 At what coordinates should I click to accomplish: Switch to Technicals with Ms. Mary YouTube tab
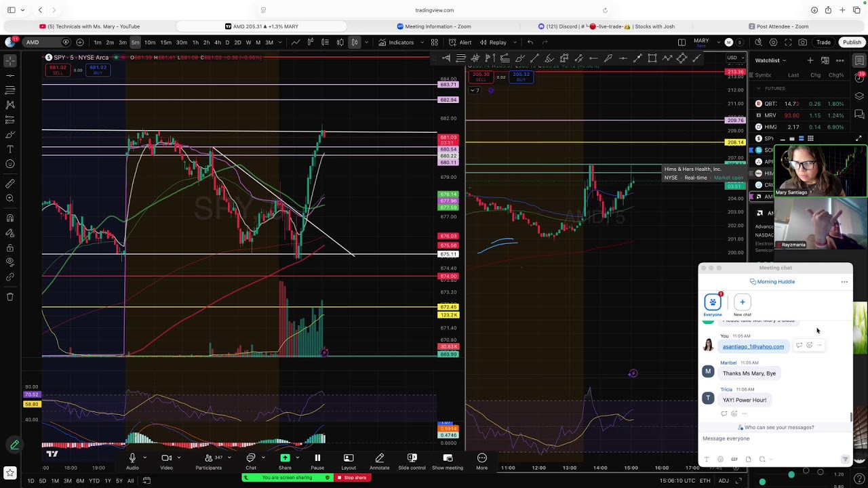(x=90, y=26)
